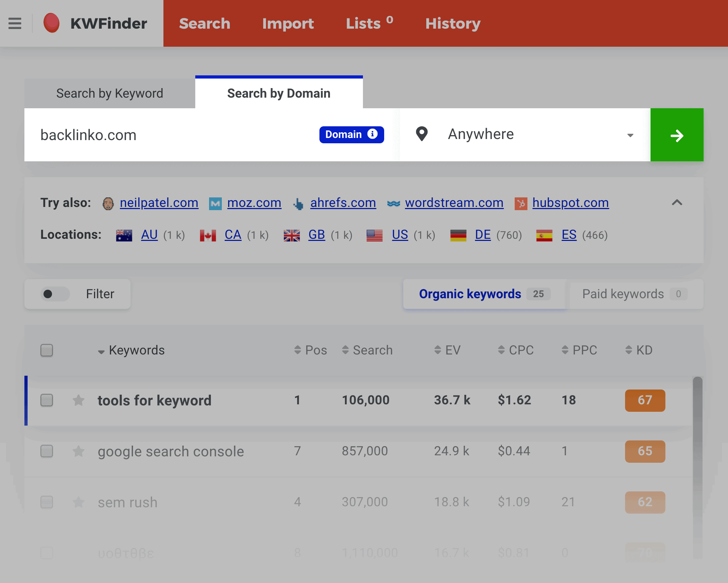
Task: Open the hamburger menu icon
Action: coord(15,23)
